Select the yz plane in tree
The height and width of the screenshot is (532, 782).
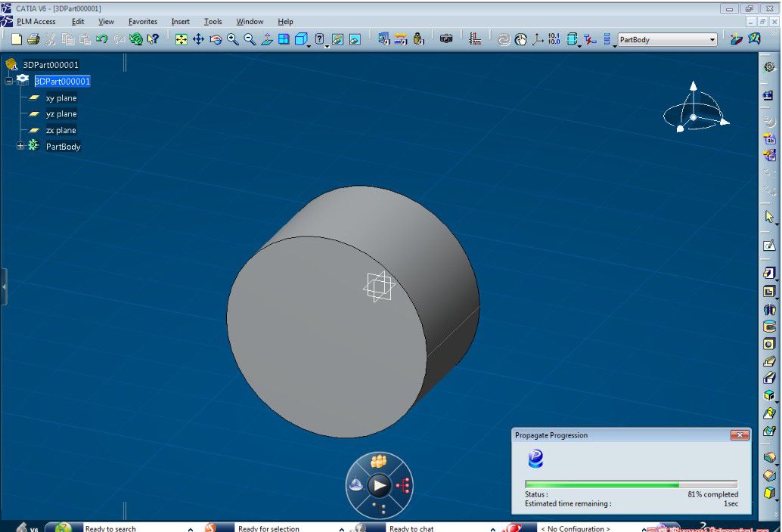[61, 114]
